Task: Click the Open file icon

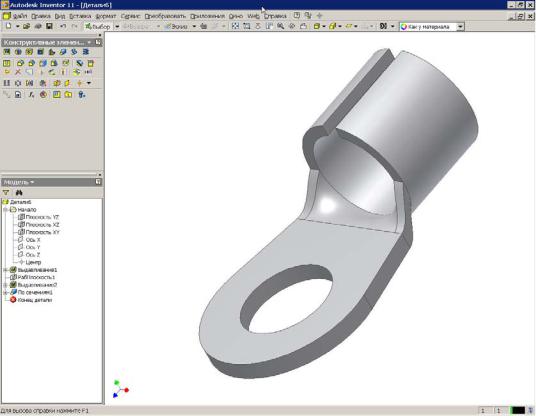Action: click(x=27, y=26)
